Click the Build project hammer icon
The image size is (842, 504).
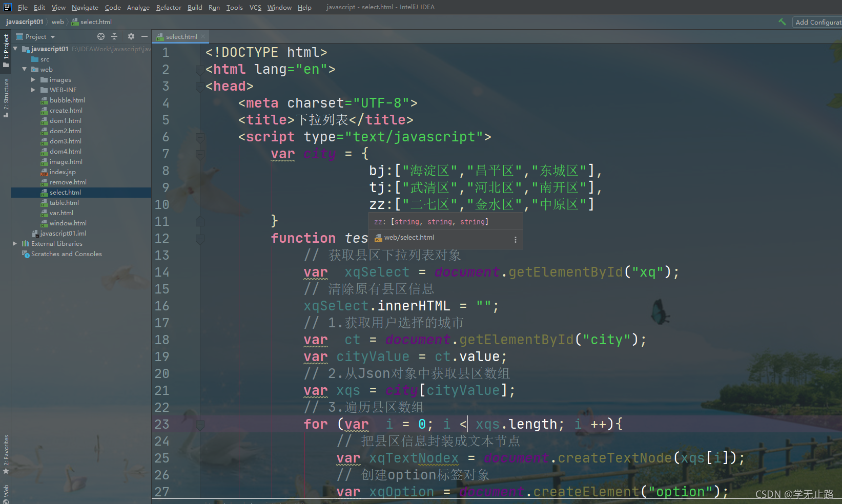point(782,22)
